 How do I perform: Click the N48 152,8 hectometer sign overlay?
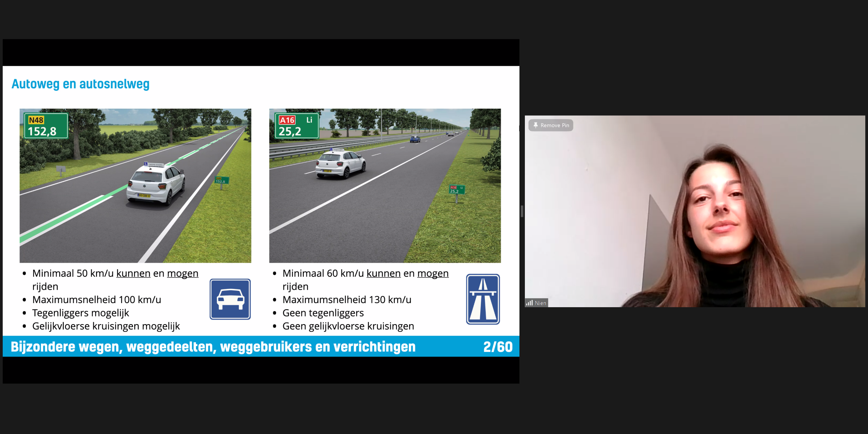pos(46,126)
